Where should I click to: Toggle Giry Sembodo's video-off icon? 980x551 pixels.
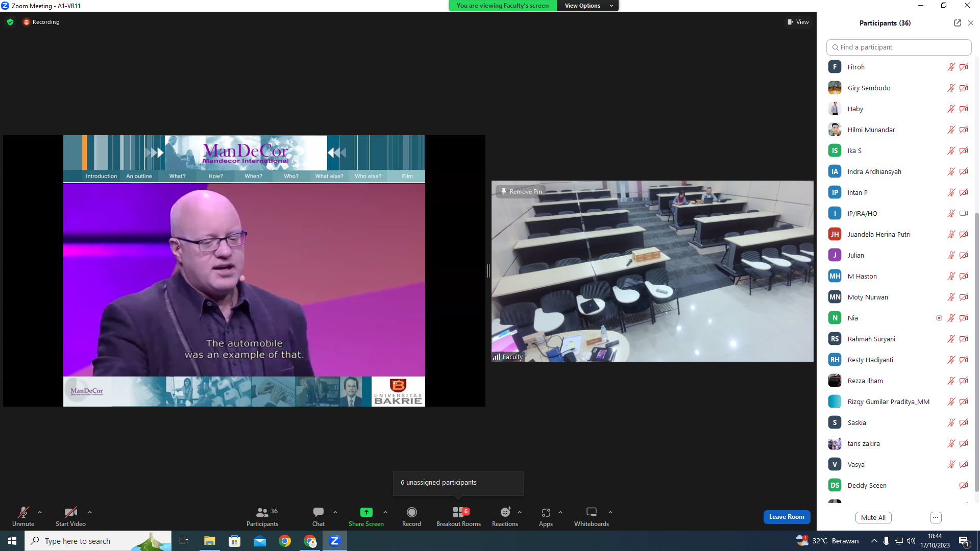pos(964,88)
